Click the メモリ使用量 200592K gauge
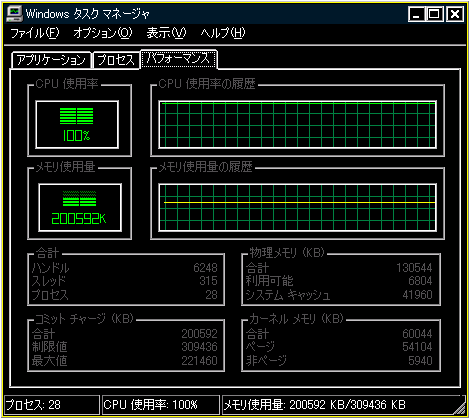Screen dimensions: 470x419 [80, 207]
